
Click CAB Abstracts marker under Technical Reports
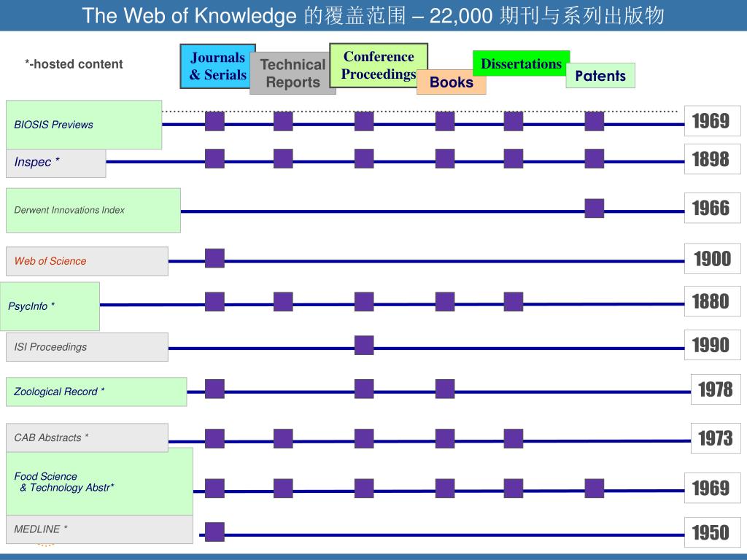pyautogui.click(x=283, y=438)
